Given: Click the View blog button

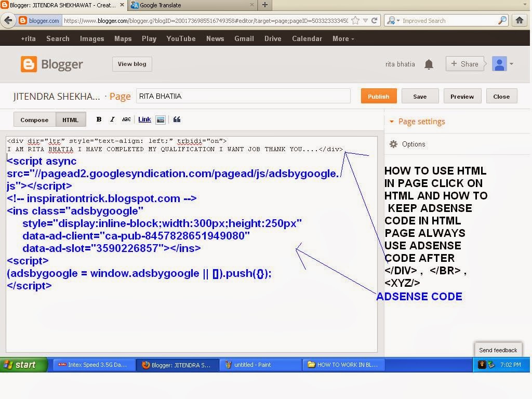Looking at the screenshot, I should pos(132,64).
